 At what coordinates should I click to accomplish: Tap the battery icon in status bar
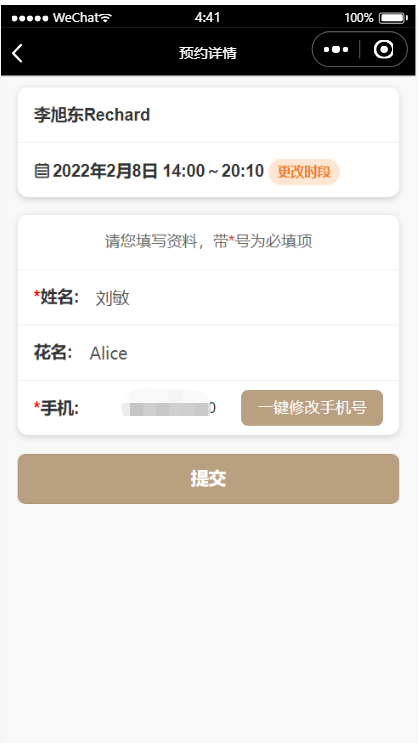coord(393,18)
